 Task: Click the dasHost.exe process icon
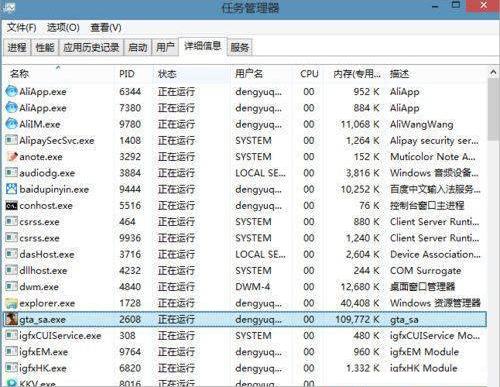[x=11, y=254]
